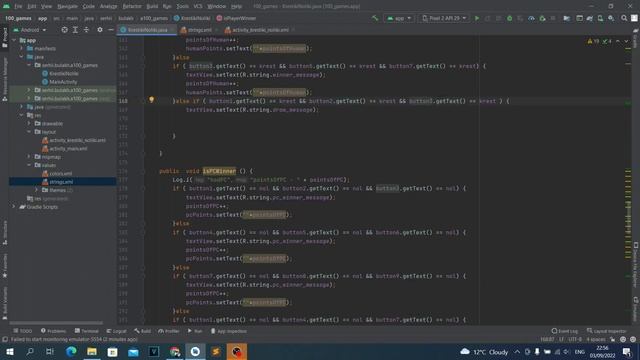Click the a100_games breadcrumb
The image size is (640, 360).
[154, 18]
